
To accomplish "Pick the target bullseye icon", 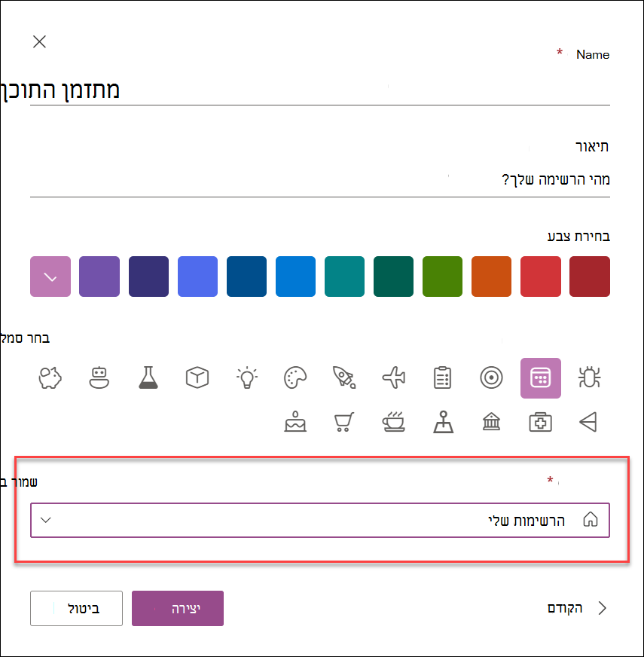I will click(x=492, y=378).
